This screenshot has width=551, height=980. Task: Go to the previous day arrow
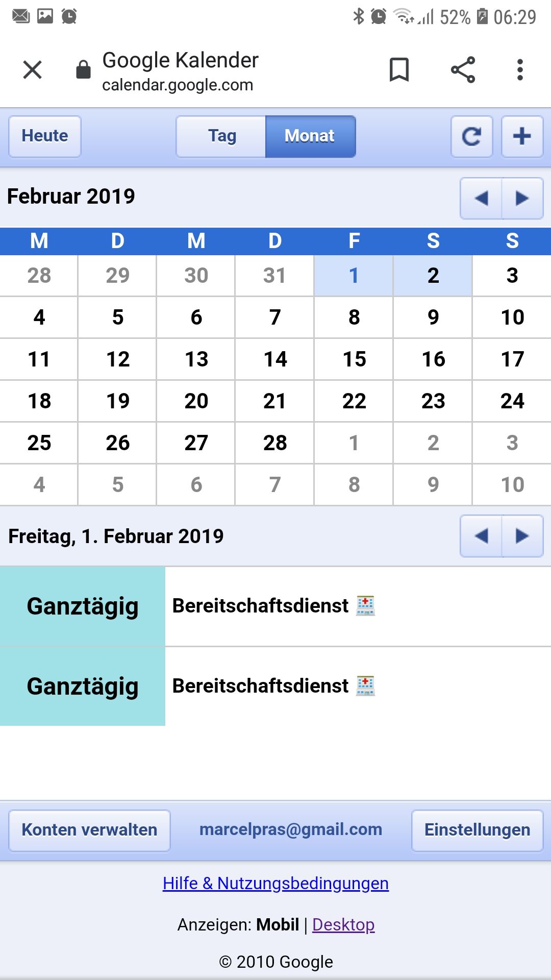(481, 536)
